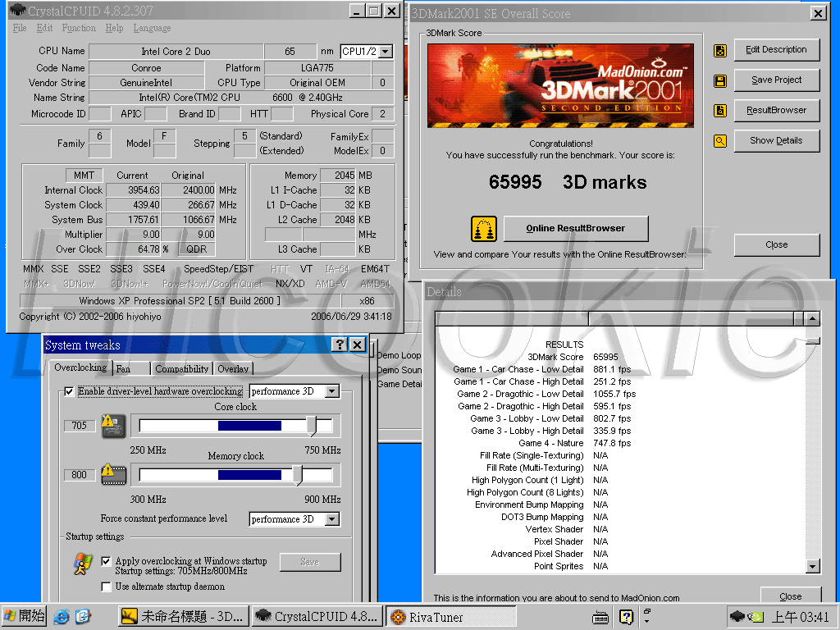Screen dimensions: 840x630
Task: Click the Memory clock module warning icon
Action: [x=113, y=474]
